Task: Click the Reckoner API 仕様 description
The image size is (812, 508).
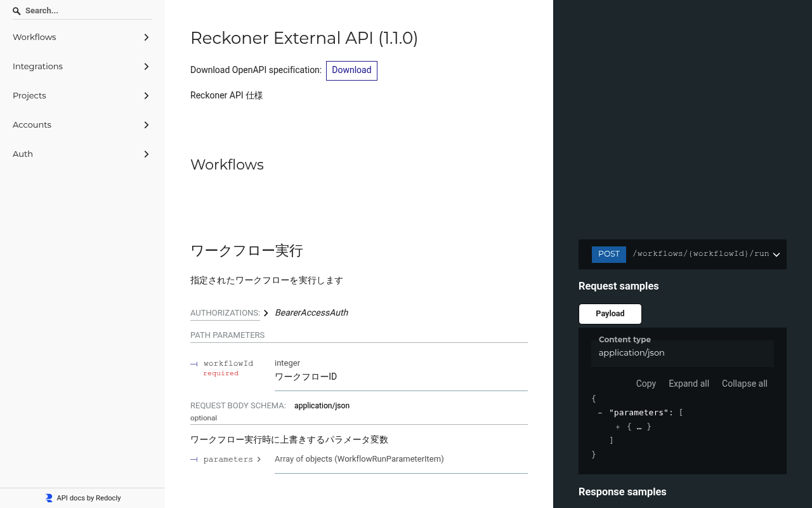Action: [226, 96]
